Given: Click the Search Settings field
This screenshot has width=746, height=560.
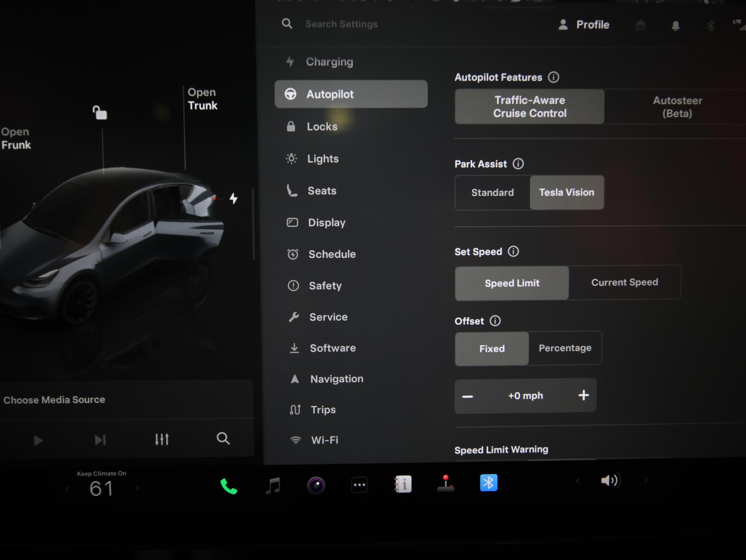Looking at the screenshot, I should coord(341,24).
